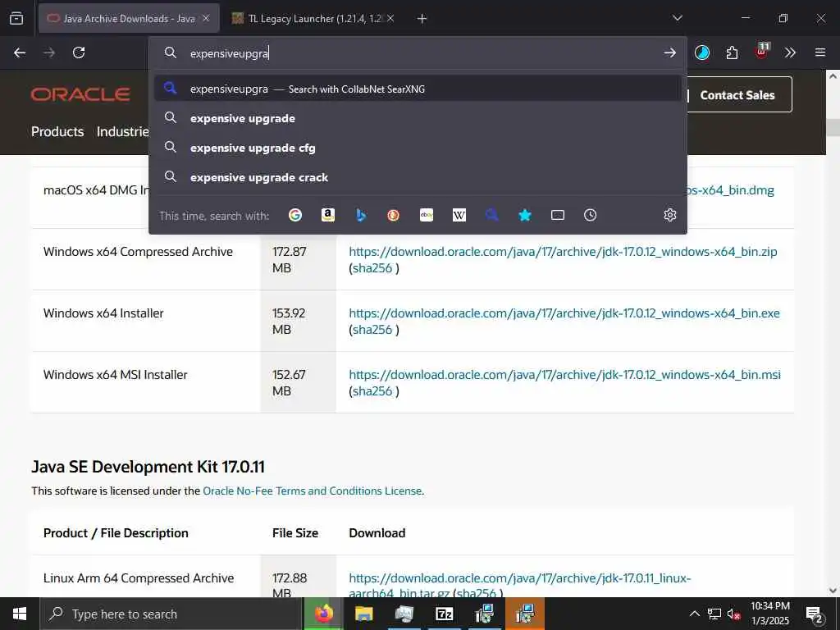This screenshot has width=840, height=630.
Task: Open a new tab with plus button
Action: tap(422, 19)
